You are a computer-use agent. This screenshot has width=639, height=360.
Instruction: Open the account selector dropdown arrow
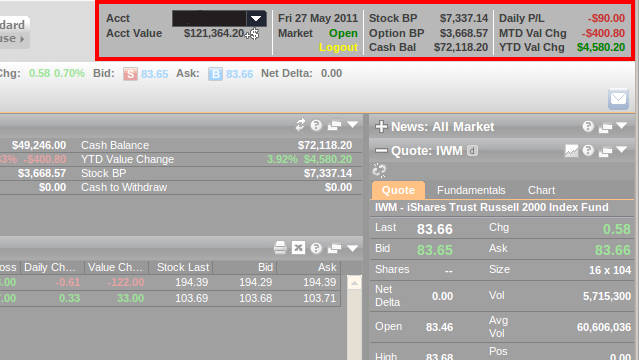click(256, 18)
